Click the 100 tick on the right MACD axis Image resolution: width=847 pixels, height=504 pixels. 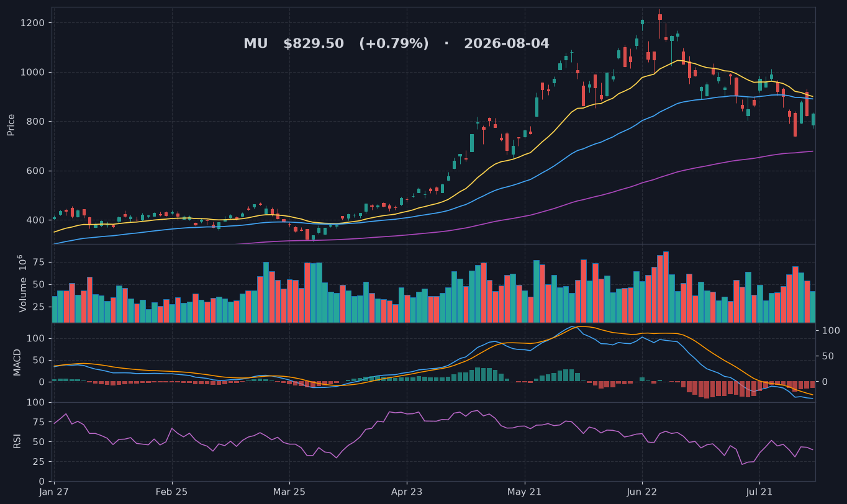831,331
